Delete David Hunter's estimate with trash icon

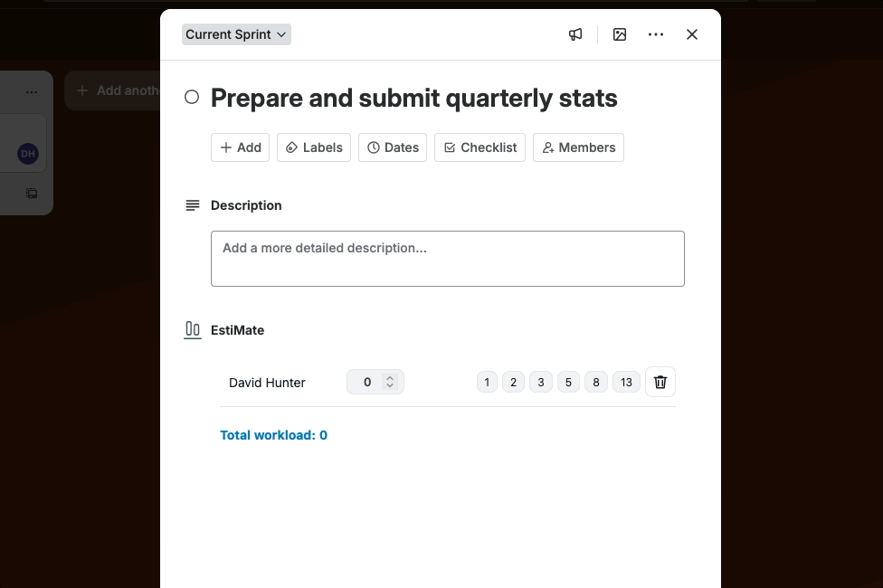(x=660, y=382)
